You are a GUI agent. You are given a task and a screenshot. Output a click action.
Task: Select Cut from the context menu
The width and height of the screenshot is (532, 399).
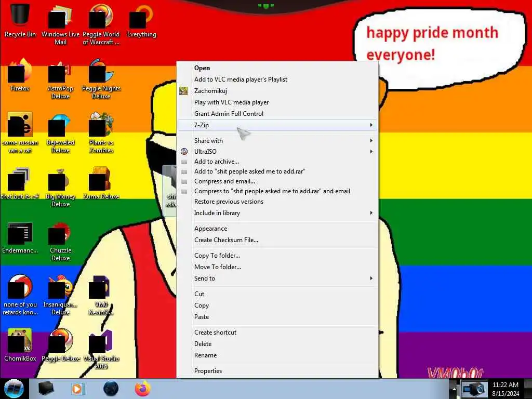[x=277, y=294]
